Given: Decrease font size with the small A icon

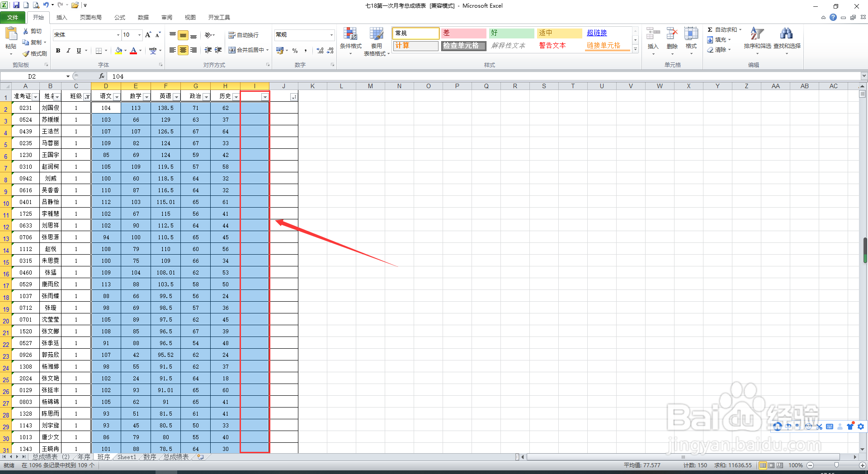Looking at the screenshot, I should point(158,35).
